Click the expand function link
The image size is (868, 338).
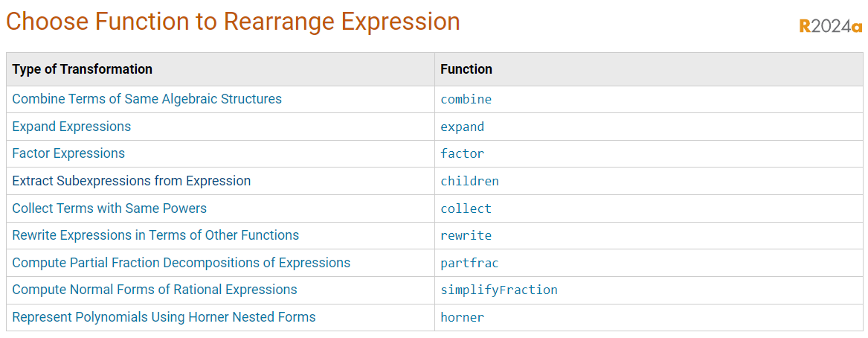pos(462,127)
